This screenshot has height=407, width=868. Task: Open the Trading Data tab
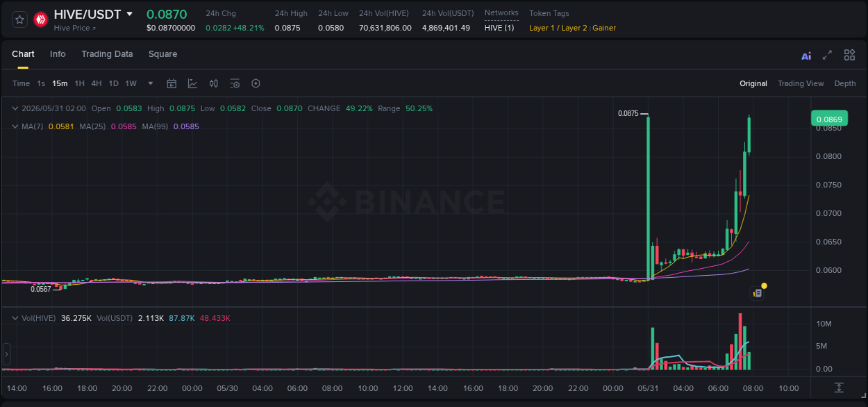click(107, 54)
